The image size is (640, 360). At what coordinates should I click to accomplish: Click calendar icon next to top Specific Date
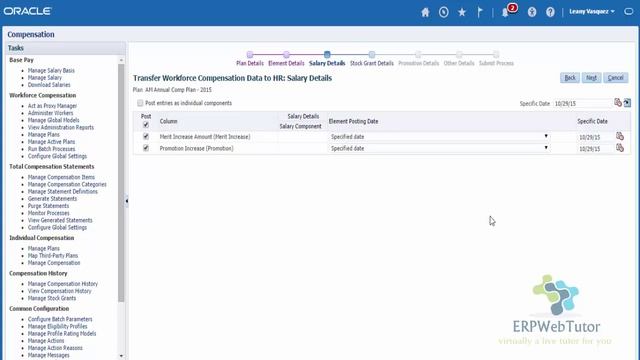[618, 102]
